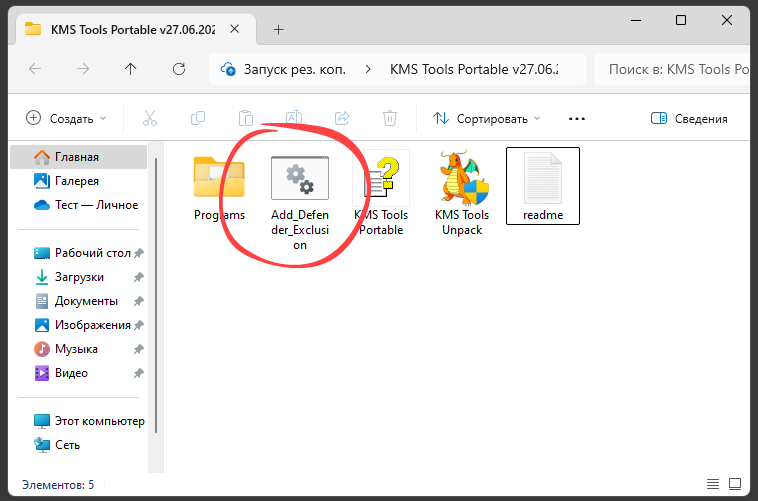
Task: Open the See more three-dots menu
Action: click(x=576, y=118)
